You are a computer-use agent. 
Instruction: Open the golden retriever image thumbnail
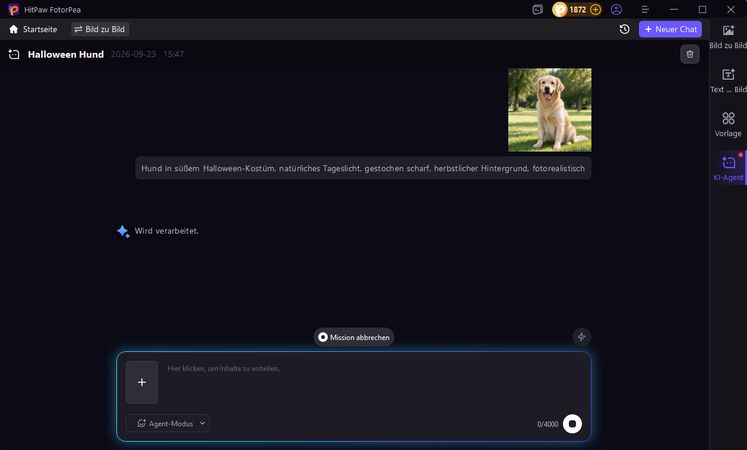click(549, 110)
